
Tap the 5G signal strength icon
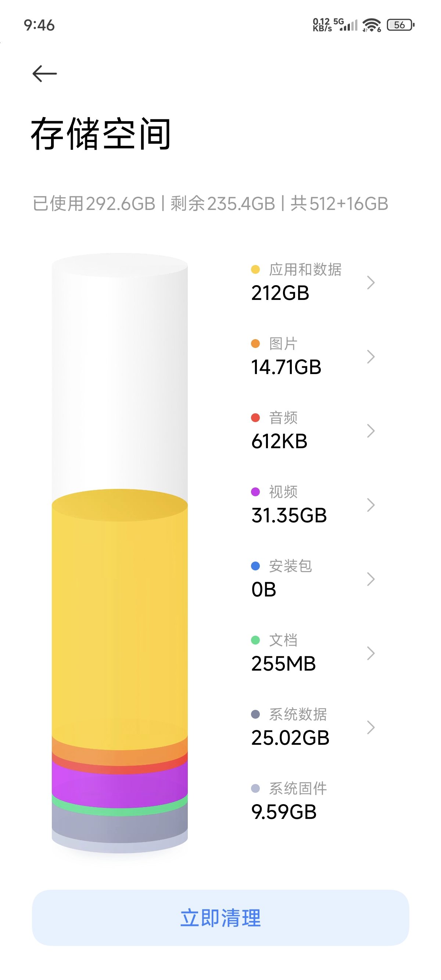[x=346, y=25]
